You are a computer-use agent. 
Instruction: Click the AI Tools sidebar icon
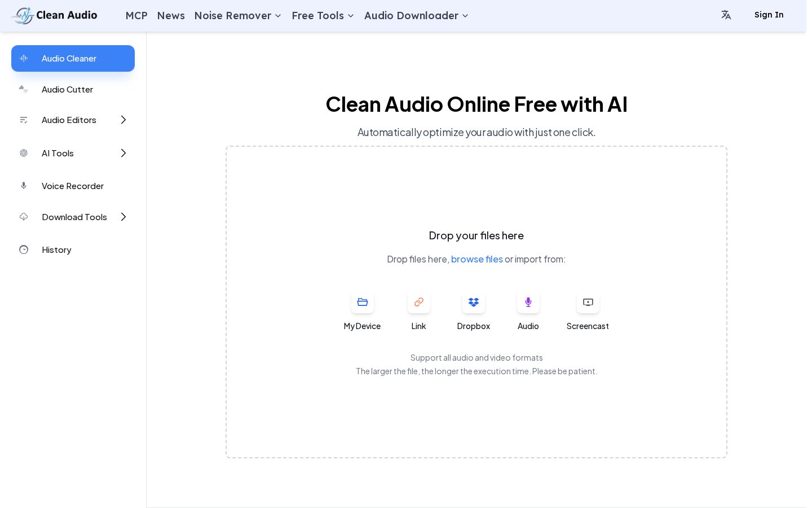pos(24,153)
